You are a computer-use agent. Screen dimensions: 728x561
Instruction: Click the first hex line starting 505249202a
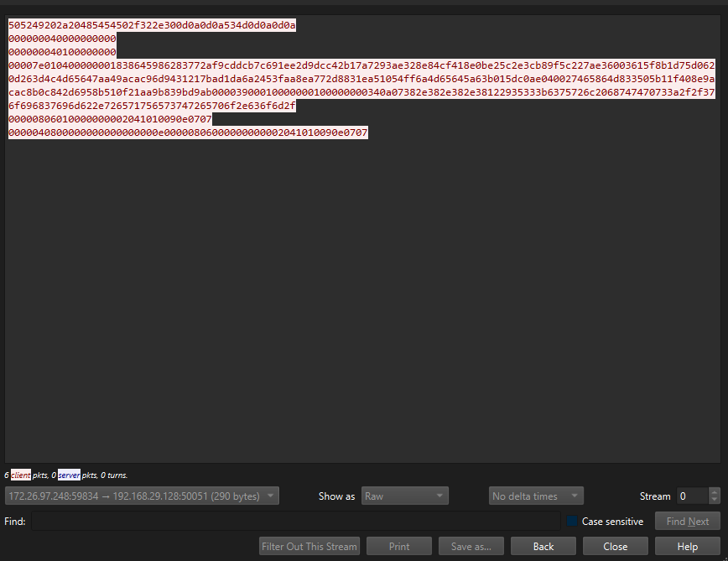click(x=152, y=25)
